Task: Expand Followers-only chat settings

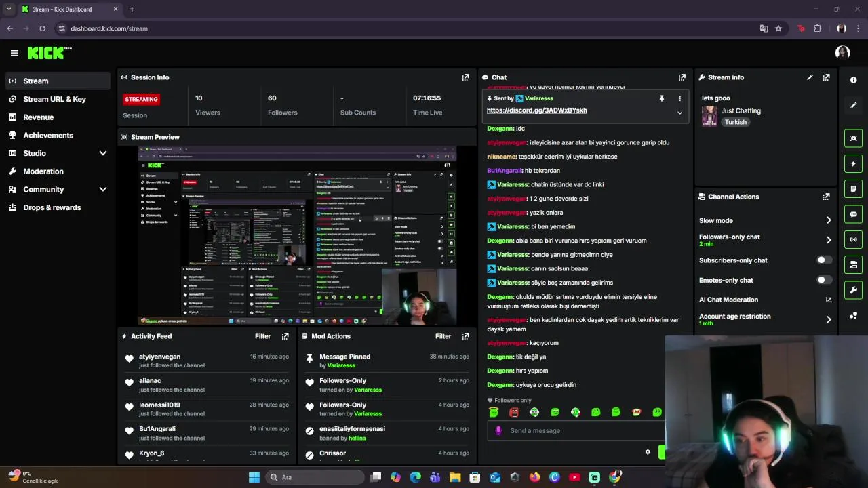Action: [x=828, y=240]
